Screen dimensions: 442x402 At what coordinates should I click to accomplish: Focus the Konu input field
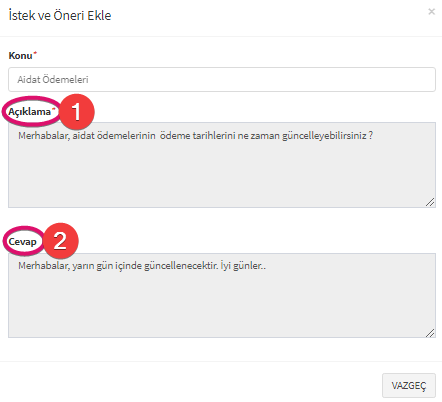(x=222, y=79)
